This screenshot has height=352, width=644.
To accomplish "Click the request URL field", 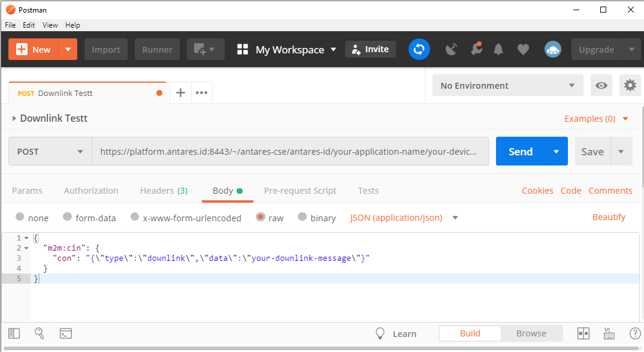I will click(x=290, y=152).
